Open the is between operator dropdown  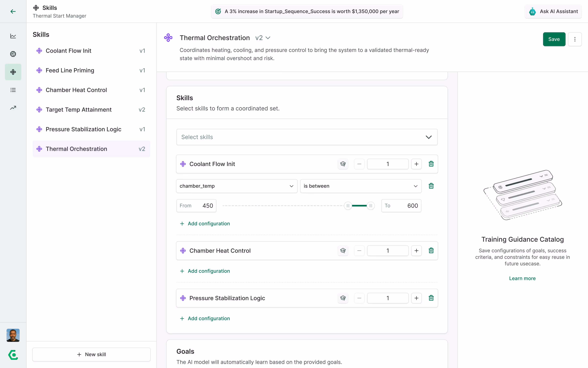pos(361,186)
